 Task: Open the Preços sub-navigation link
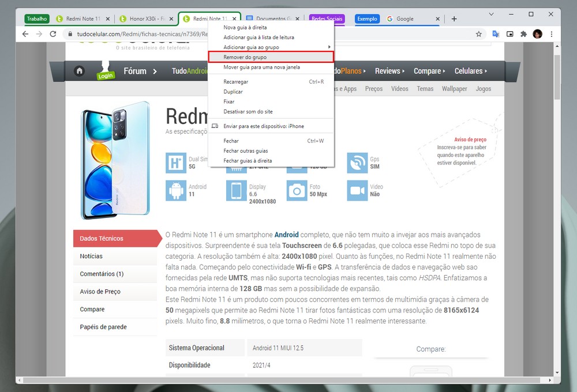tap(374, 89)
